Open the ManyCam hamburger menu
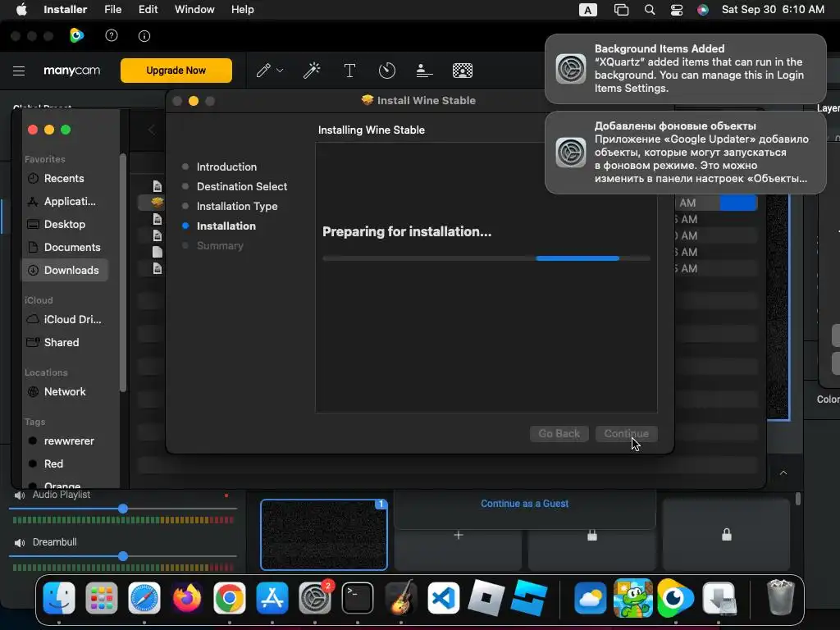The height and width of the screenshot is (630, 840). 19,71
